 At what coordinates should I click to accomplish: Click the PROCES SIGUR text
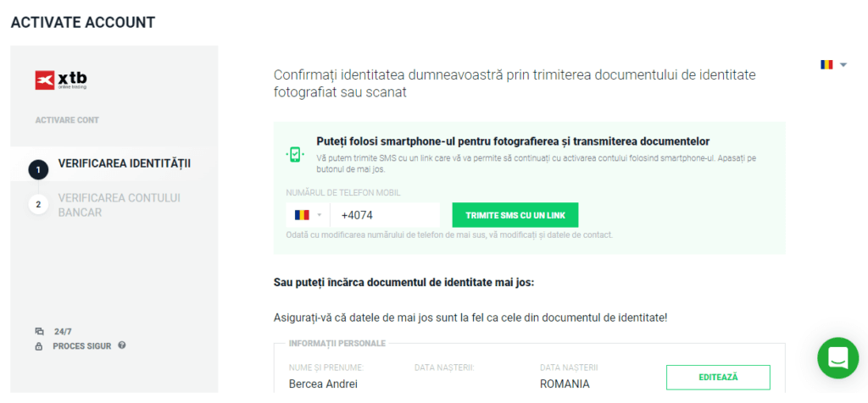coord(81,346)
